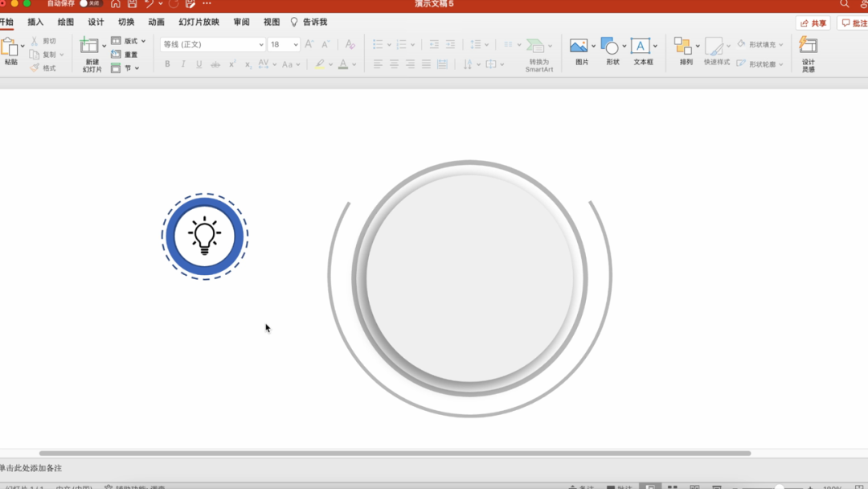Click the 新建幻灯片 (New Slide) icon
The image size is (868, 489).
pyautogui.click(x=89, y=46)
